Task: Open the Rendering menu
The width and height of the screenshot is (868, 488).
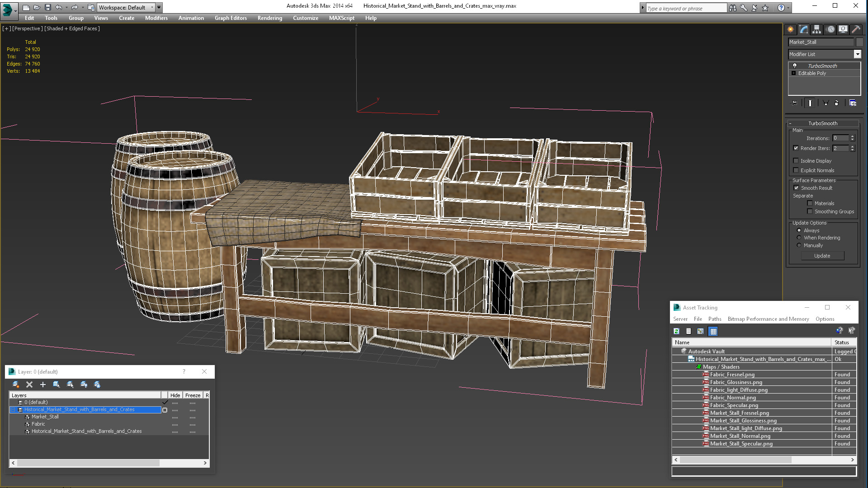Action: pyautogui.click(x=270, y=18)
